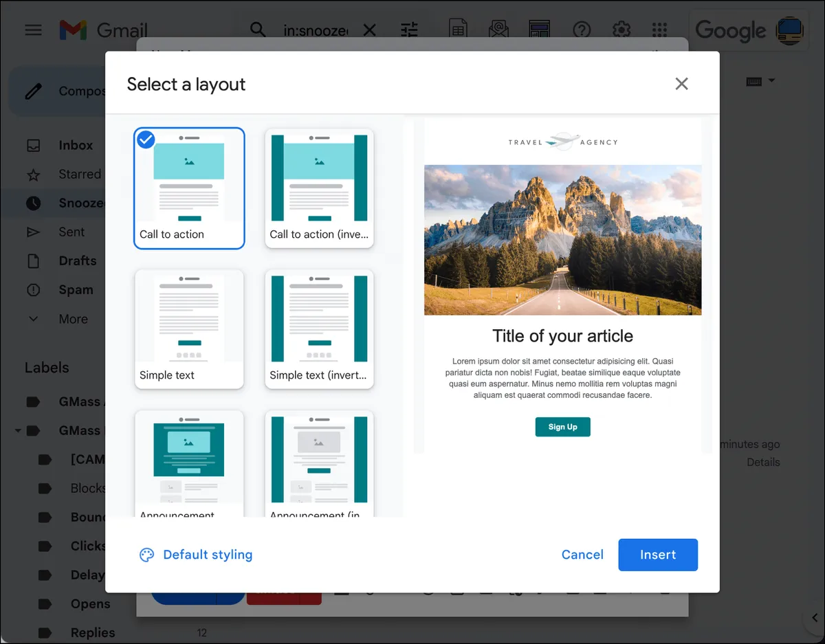Open the Opens label
This screenshot has width=825, height=644.
click(x=90, y=604)
